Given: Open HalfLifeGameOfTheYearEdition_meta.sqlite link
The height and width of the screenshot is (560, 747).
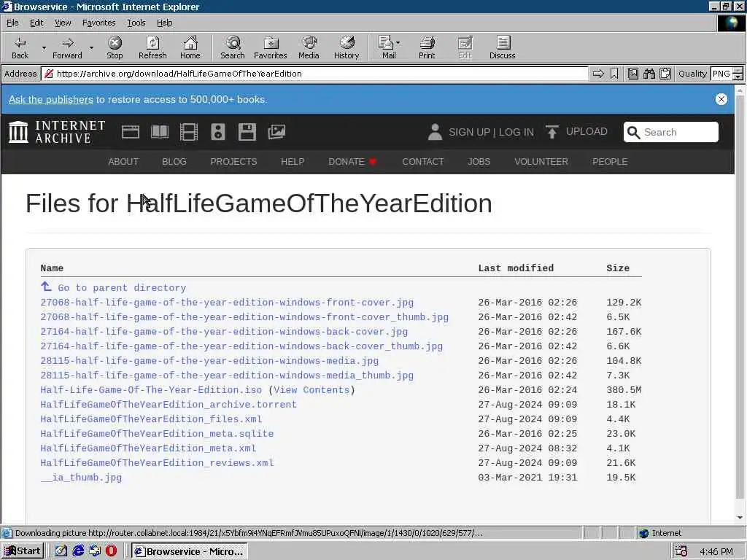Looking at the screenshot, I should (x=158, y=434).
